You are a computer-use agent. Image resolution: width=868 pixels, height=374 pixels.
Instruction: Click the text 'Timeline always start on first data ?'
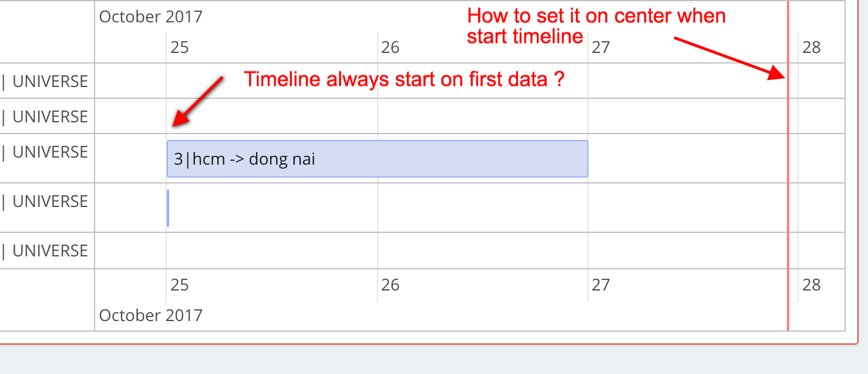[x=404, y=79]
